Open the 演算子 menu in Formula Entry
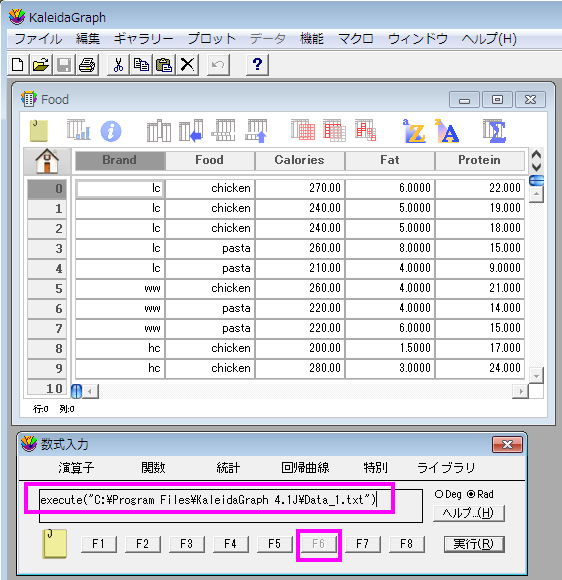This screenshot has height=580, width=562. (76, 468)
